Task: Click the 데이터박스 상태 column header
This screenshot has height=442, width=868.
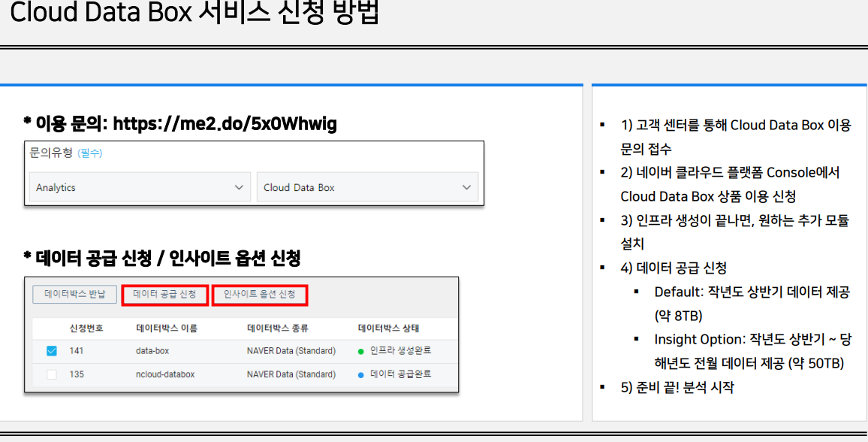Action: pyautogui.click(x=389, y=328)
